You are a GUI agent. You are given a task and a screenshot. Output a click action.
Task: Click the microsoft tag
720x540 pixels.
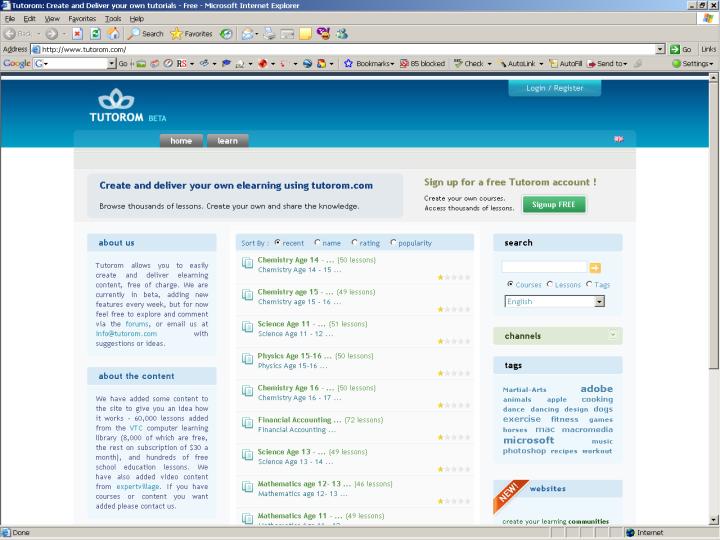[x=529, y=440]
